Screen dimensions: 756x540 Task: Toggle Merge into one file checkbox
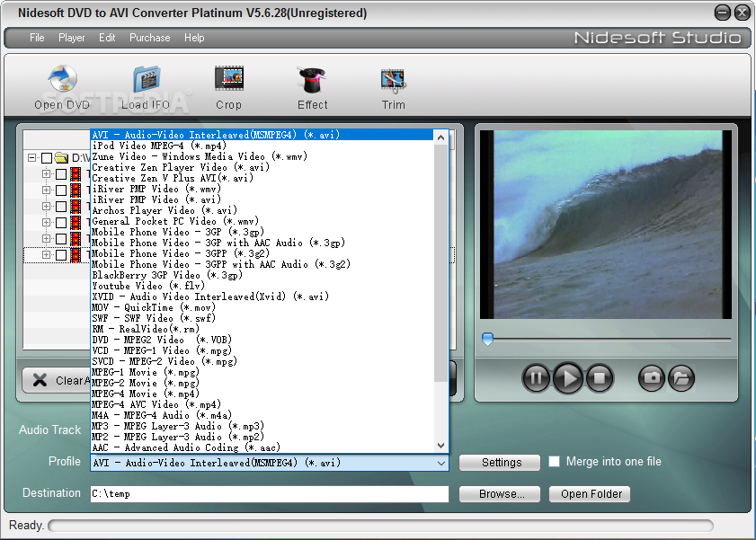click(x=555, y=462)
